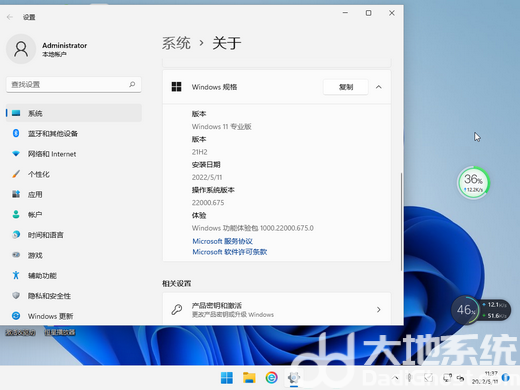
Task: Click the Windows logo next to Windows 规格
Action: [x=176, y=87]
